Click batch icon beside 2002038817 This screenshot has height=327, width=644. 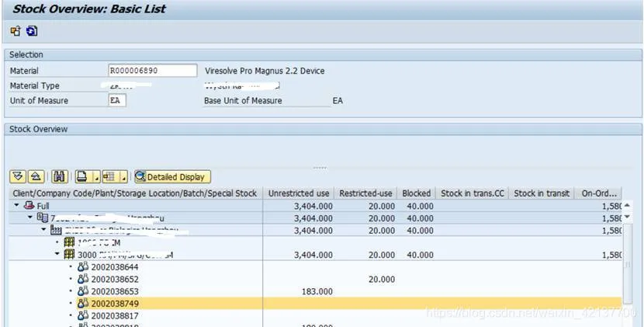click(83, 316)
